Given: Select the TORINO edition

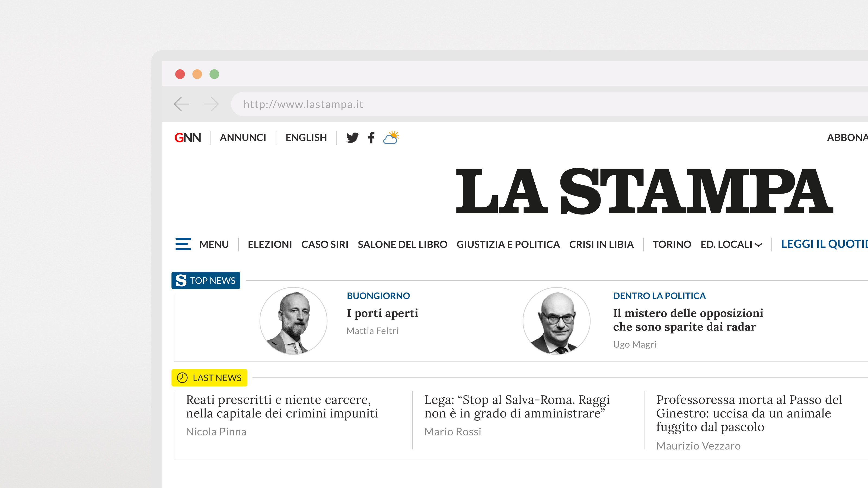Looking at the screenshot, I should pyautogui.click(x=672, y=244).
